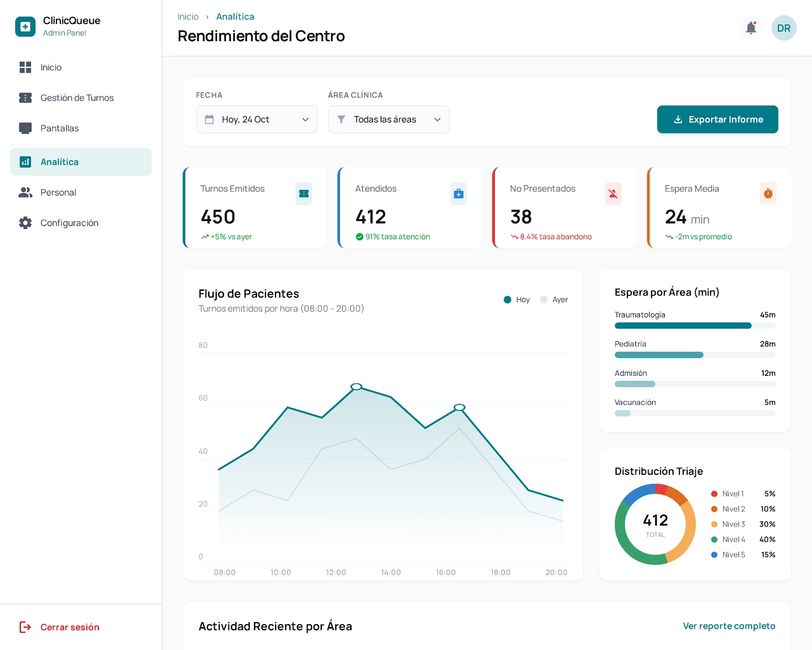The height and width of the screenshot is (650, 812).
Task: Click the calendar icon in the date picker
Action: 209,119
